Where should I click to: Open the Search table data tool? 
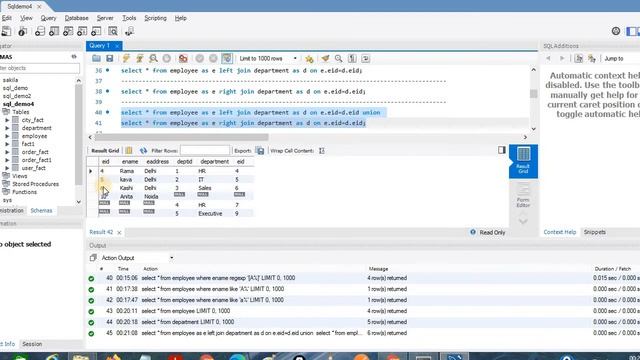[x=113, y=31]
